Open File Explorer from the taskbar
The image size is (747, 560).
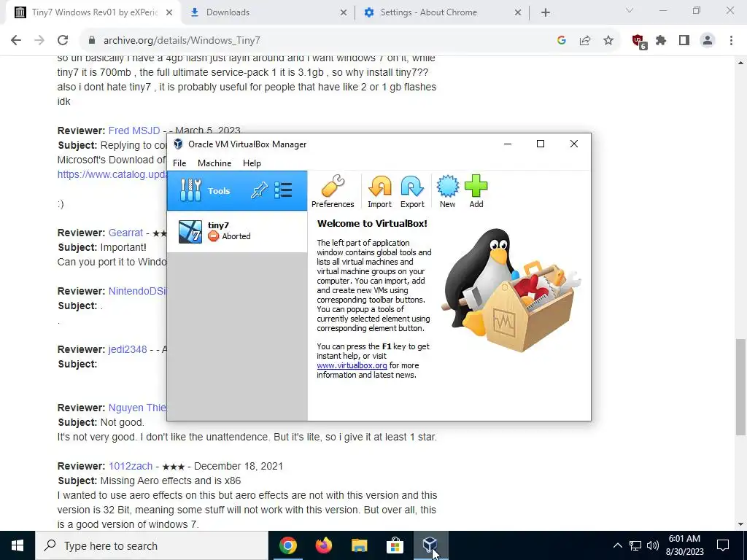(x=359, y=545)
